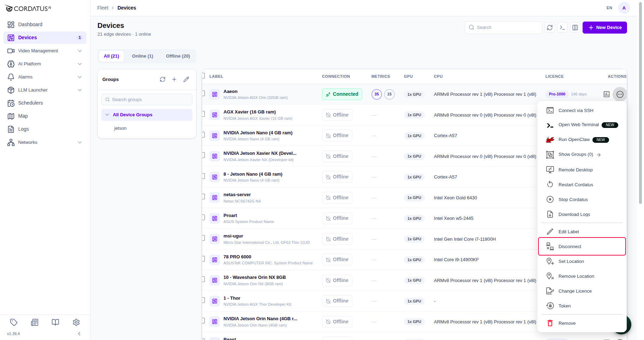This screenshot has height=340, width=644.
Task: Choose Open Web Terminal
Action: click(x=582, y=125)
